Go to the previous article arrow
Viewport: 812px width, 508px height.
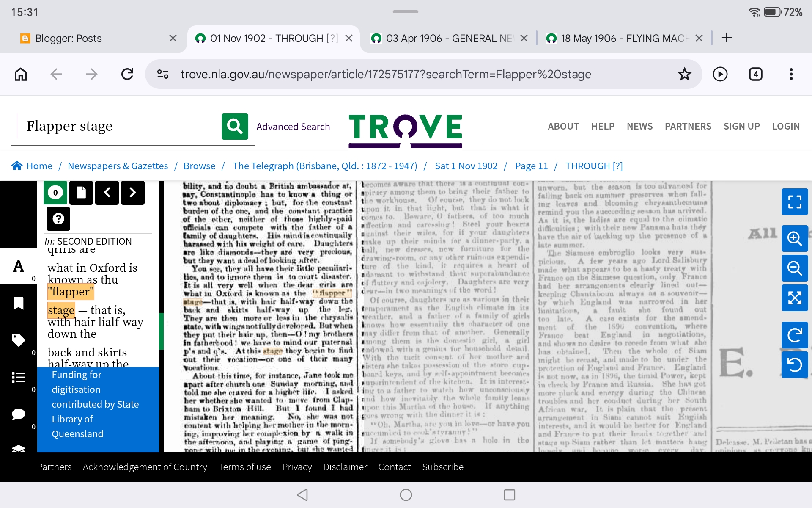click(x=107, y=193)
